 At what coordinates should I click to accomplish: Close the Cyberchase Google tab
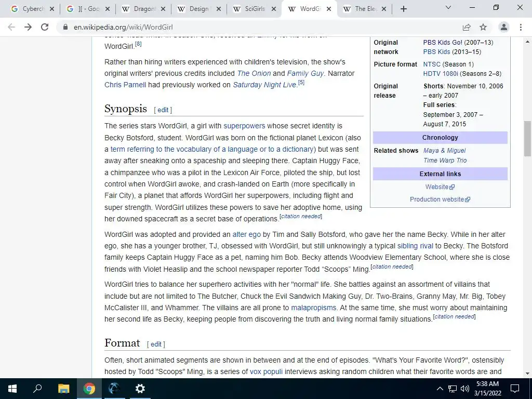coord(52,9)
